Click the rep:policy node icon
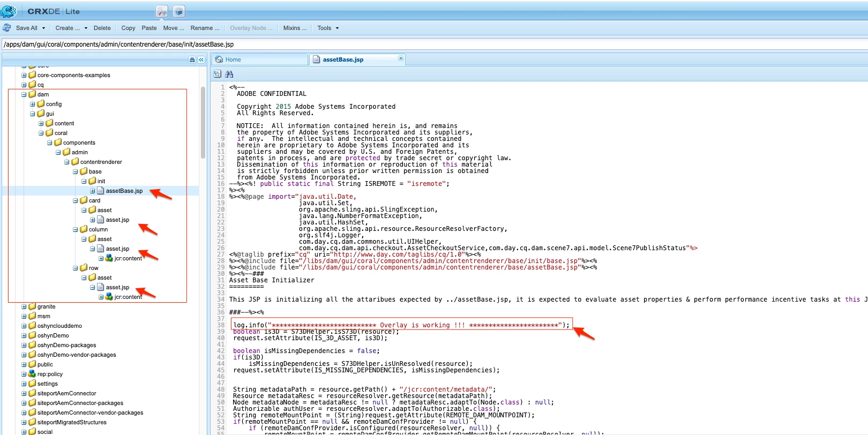 pos(32,374)
